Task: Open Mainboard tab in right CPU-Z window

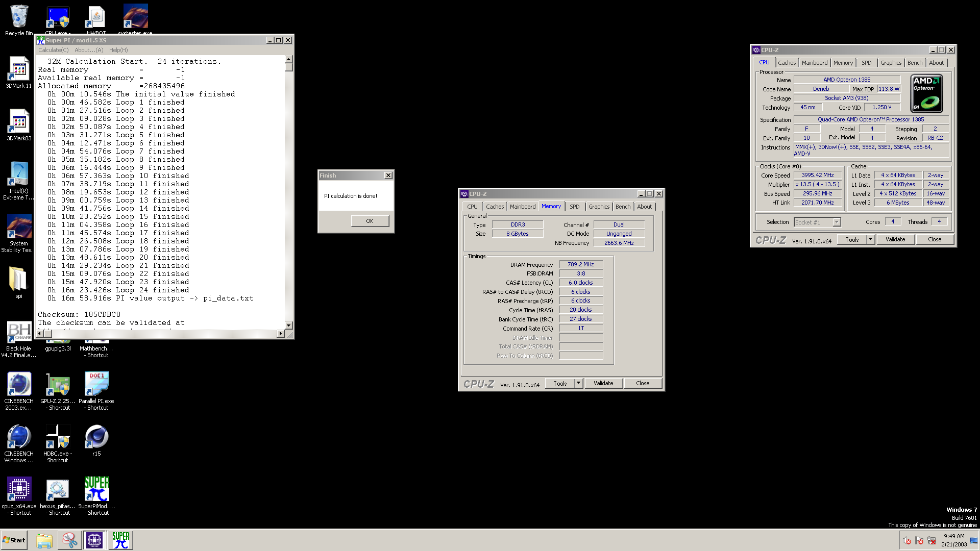Action: click(x=815, y=63)
